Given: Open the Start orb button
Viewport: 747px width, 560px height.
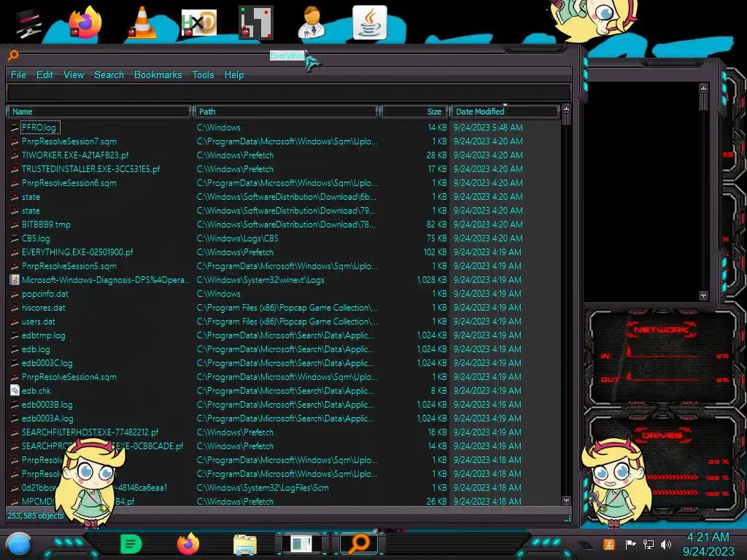Looking at the screenshot, I should 19,545.
